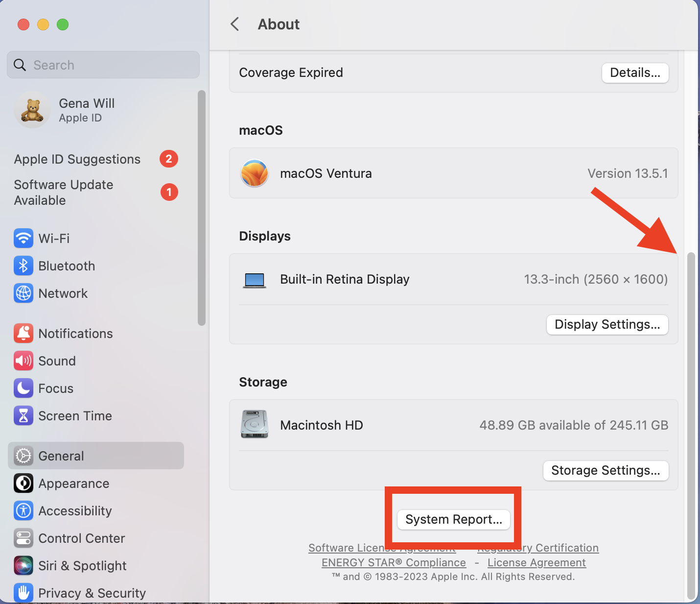Click the macOS Ventura logo icon

[x=255, y=173]
